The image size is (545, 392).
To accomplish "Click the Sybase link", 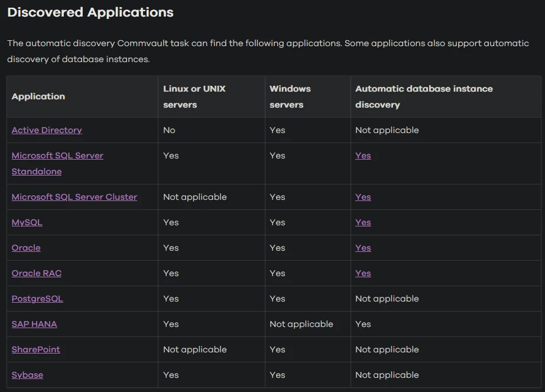I will [x=27, y=375].
